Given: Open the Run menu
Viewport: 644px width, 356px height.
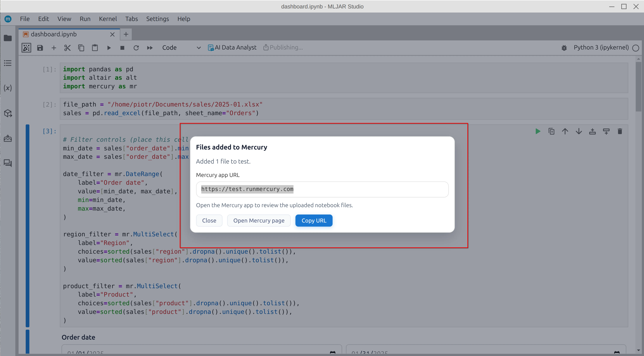Looking at the screenshot, I should click(x=85, y=19).
